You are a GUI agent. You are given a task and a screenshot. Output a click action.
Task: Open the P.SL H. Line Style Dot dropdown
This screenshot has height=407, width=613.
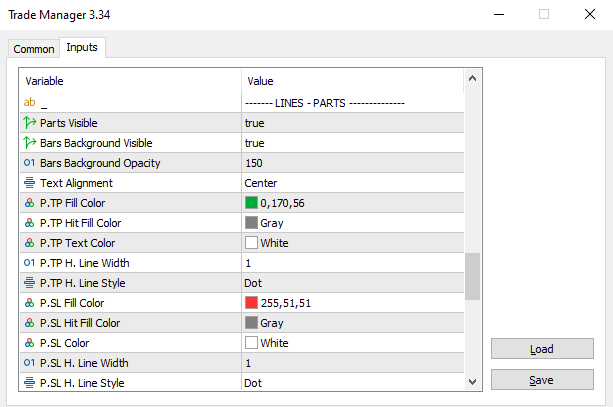pos(350,382)
